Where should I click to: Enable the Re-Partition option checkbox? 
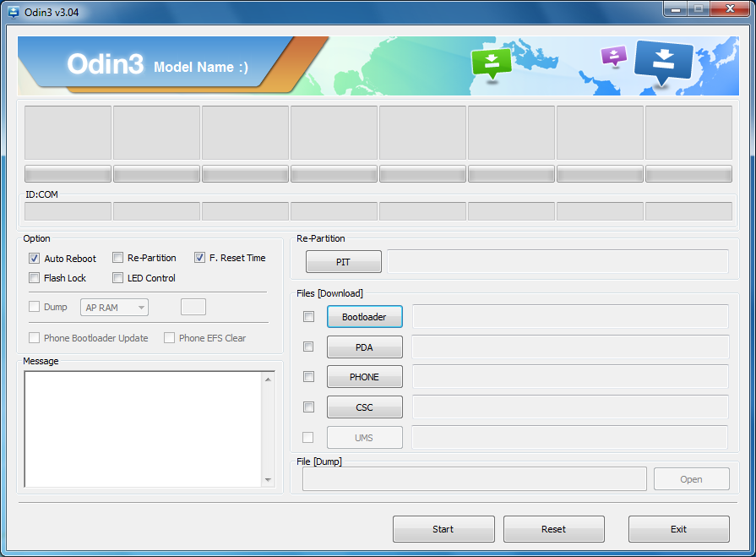117,258
